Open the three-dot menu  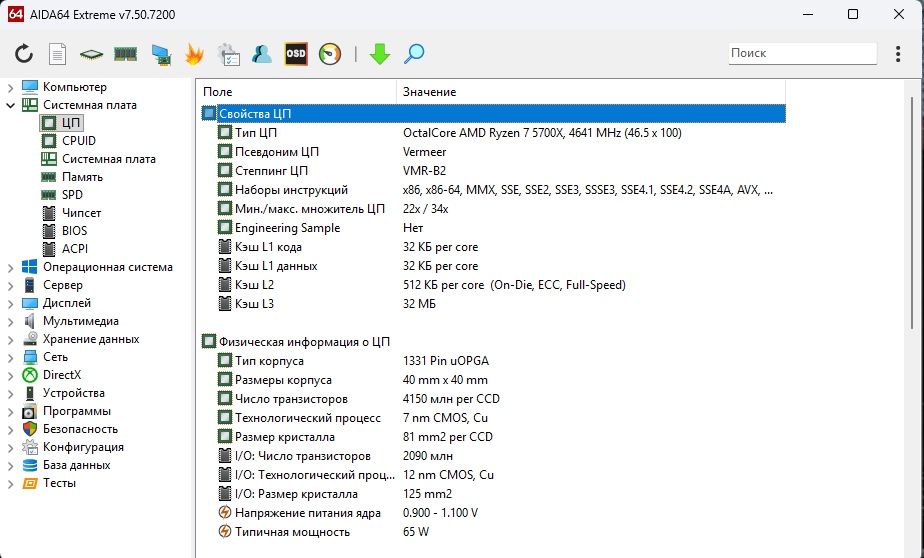897,54
